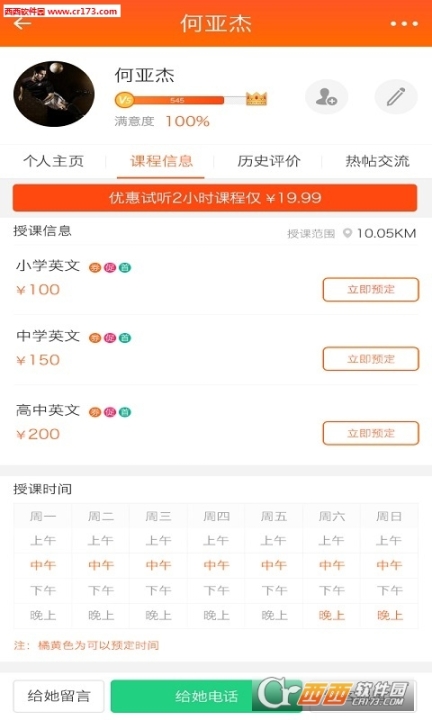Click the add friend icon
The height and width of the screenshot is (720, 432).
point(326,97)
